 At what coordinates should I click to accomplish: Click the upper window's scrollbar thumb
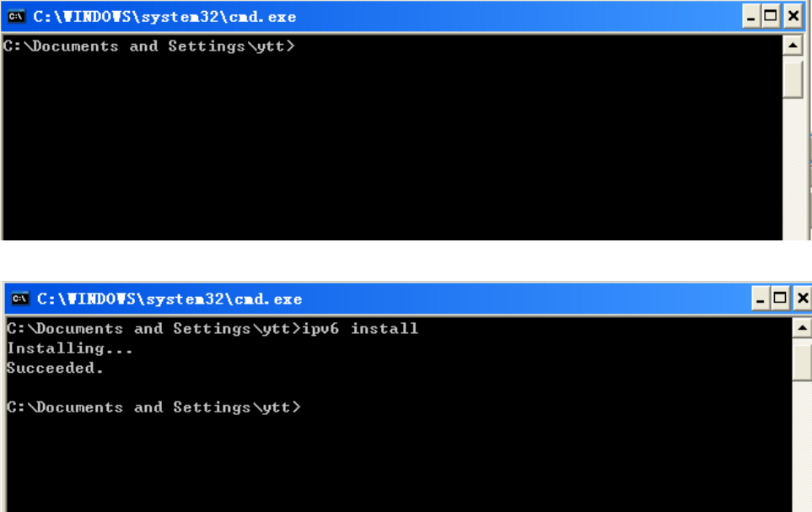click(793, 78)
